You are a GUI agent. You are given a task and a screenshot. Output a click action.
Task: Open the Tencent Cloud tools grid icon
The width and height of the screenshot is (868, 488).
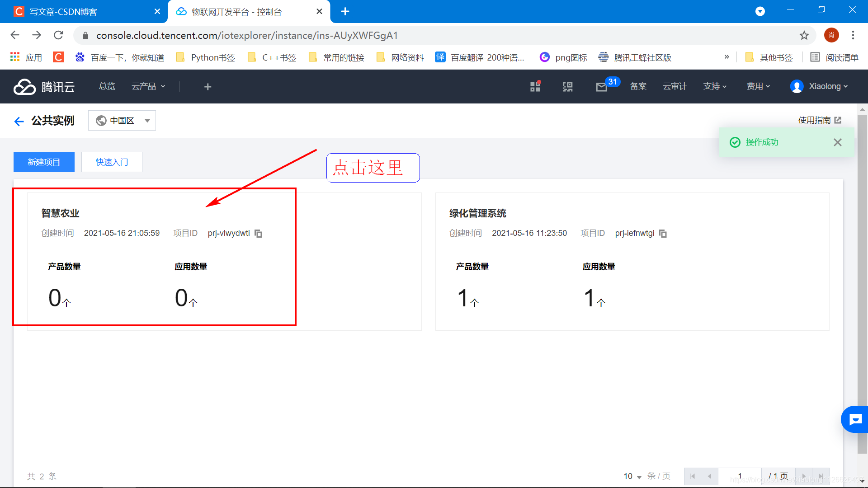[x=535, y=87]
